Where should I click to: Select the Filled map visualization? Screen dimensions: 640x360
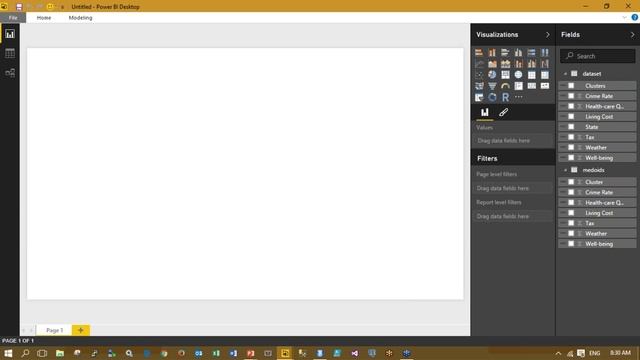479,86
